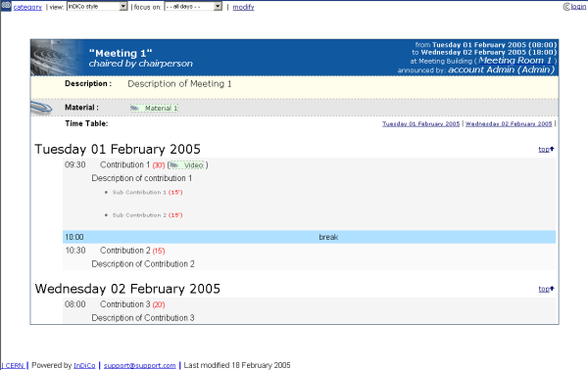
Task: Click Description of Meeting 1 text
Action: coord(179,84)
